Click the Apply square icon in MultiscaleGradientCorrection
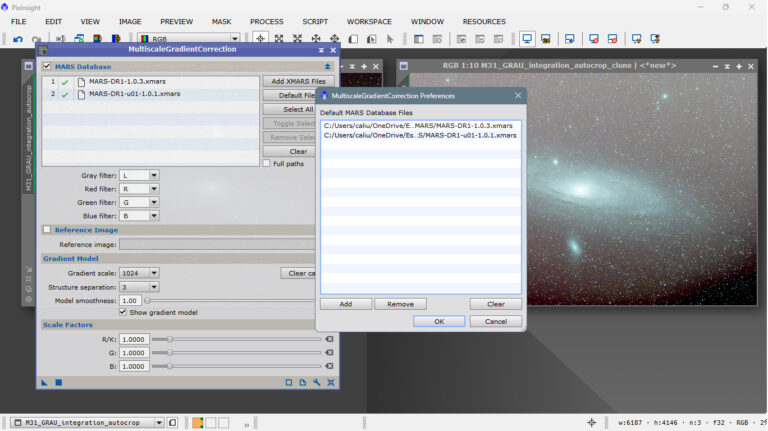The width and height of the screenshot is (768, 431). [x=58, y=383]
